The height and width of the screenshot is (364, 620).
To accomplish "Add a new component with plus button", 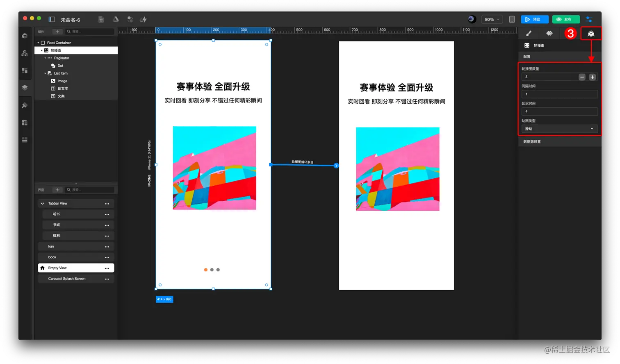I will (57, 32).
